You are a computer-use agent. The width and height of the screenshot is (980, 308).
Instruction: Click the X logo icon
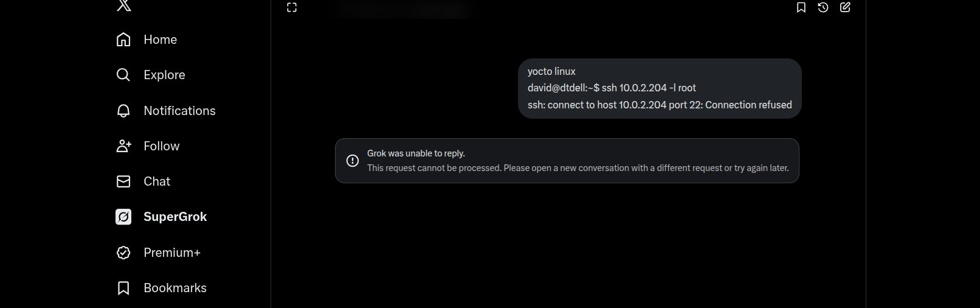(123, 5)
